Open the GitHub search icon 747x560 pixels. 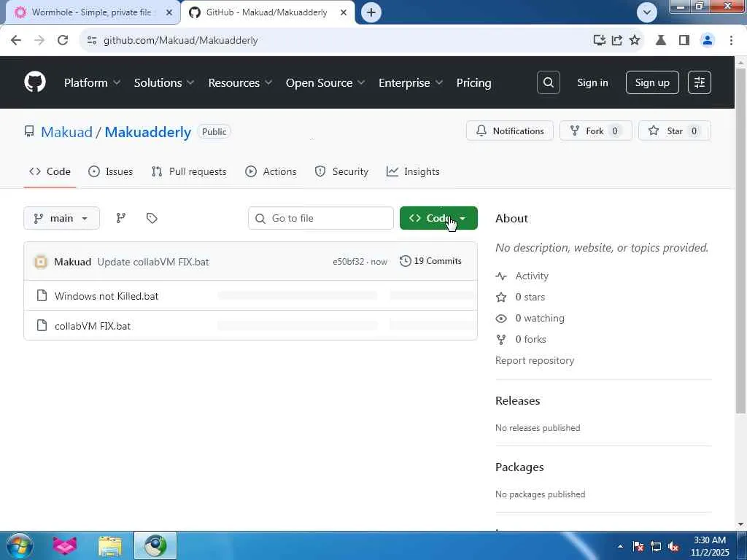click(549, 82)
